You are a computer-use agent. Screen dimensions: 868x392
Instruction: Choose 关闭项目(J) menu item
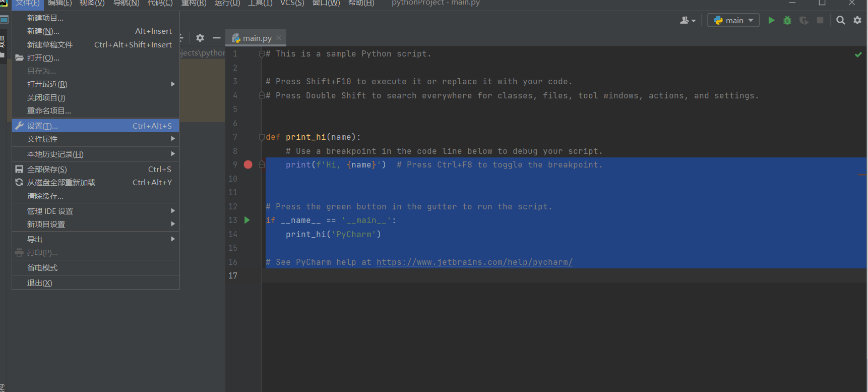(96, 97)
